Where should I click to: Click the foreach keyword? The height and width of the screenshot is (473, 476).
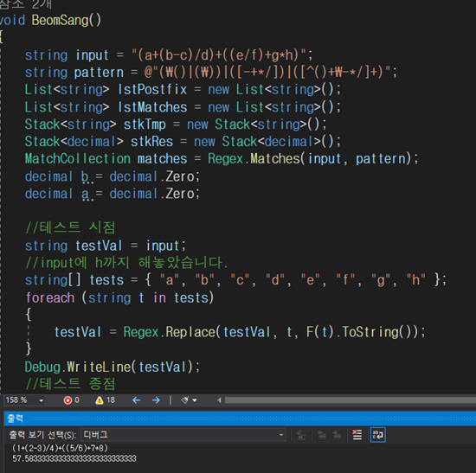[x=50, y=297]
